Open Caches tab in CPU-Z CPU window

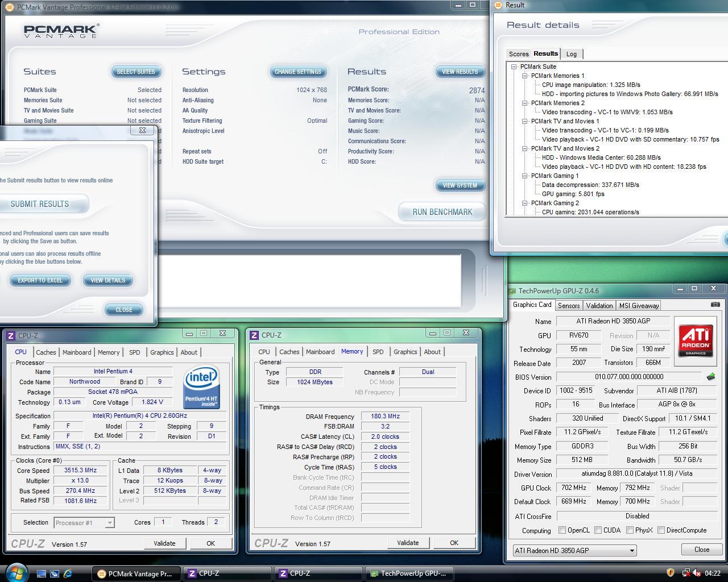46,352
